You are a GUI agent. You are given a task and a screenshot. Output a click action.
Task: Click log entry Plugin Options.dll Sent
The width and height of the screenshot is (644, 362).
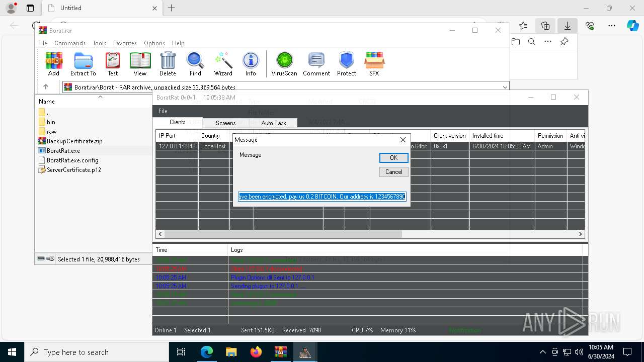point(273,277)
